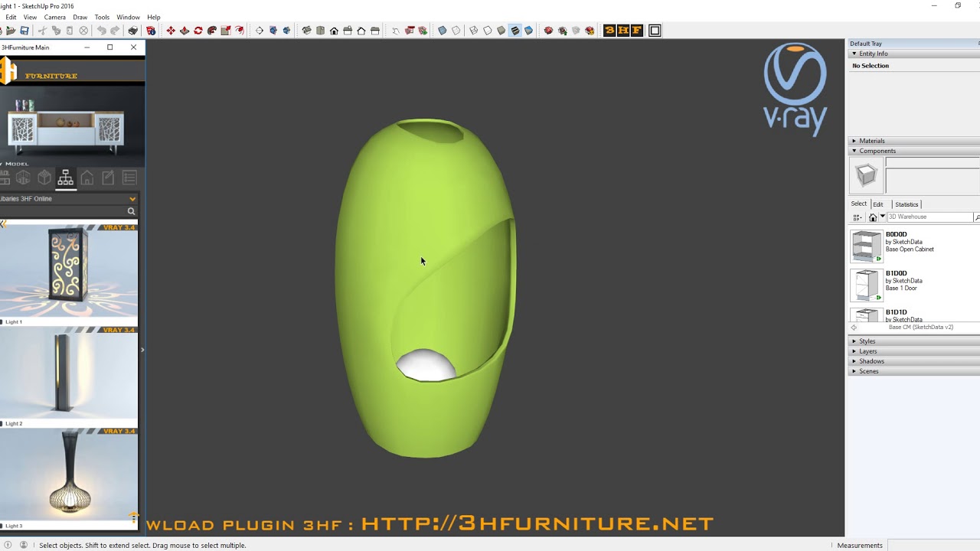Click the Undo arrow in toolbar
Screen dimensions: 980x551
click(101, 31)
